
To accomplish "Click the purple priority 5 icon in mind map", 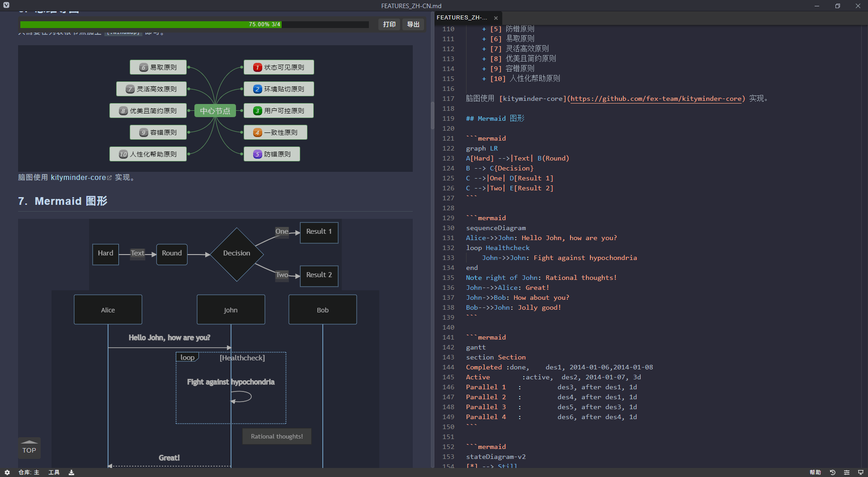I will tap(257, 154).
